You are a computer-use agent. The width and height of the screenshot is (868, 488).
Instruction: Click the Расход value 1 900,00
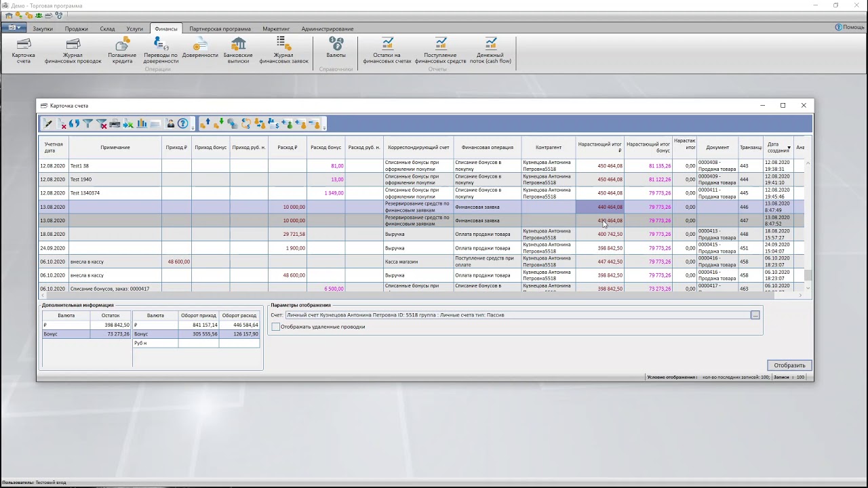click(295, 248)
